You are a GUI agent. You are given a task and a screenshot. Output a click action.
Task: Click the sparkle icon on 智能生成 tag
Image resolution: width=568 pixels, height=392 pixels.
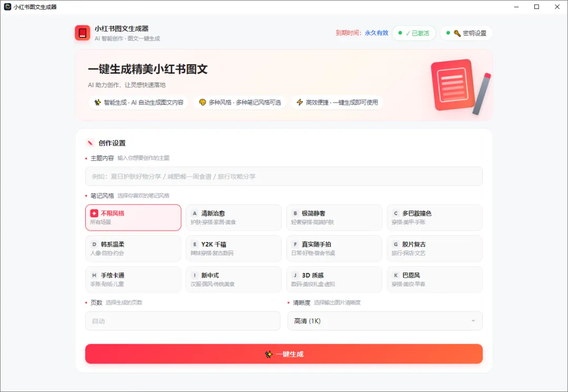click(97, 102)
